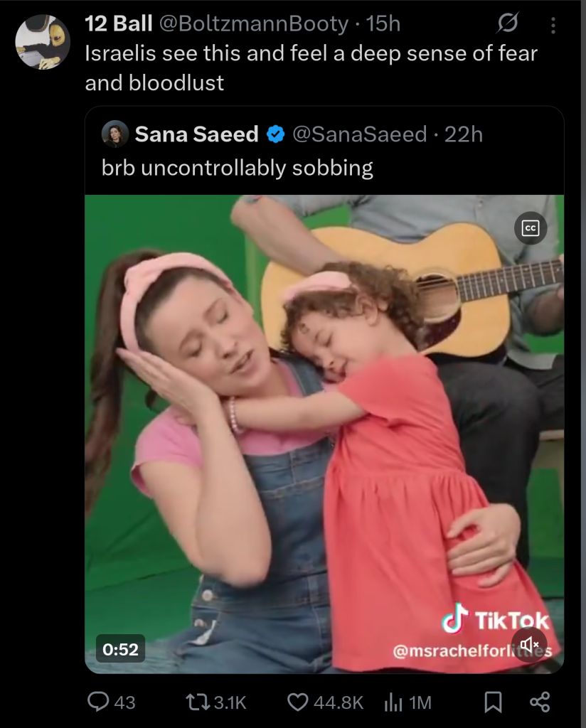Open the 12 Ball profile avatar
This screenshot has width=586, height=728.
tap(43, 42)
